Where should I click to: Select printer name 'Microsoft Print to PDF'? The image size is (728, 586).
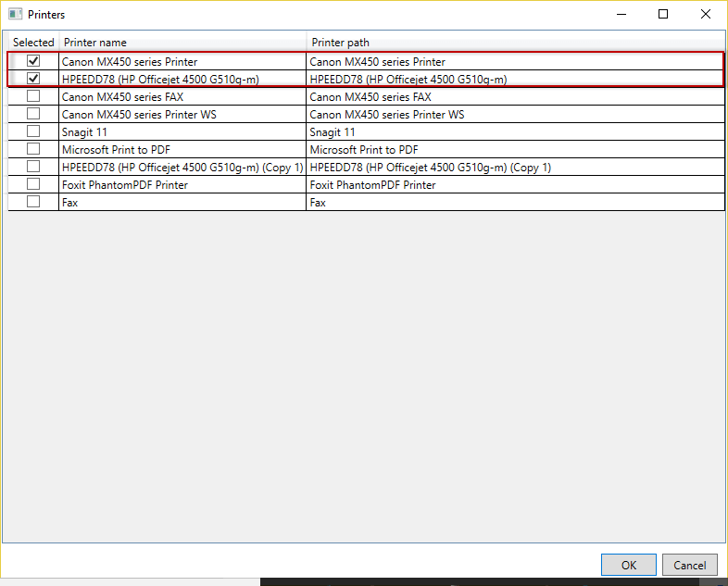click(116, 150)
